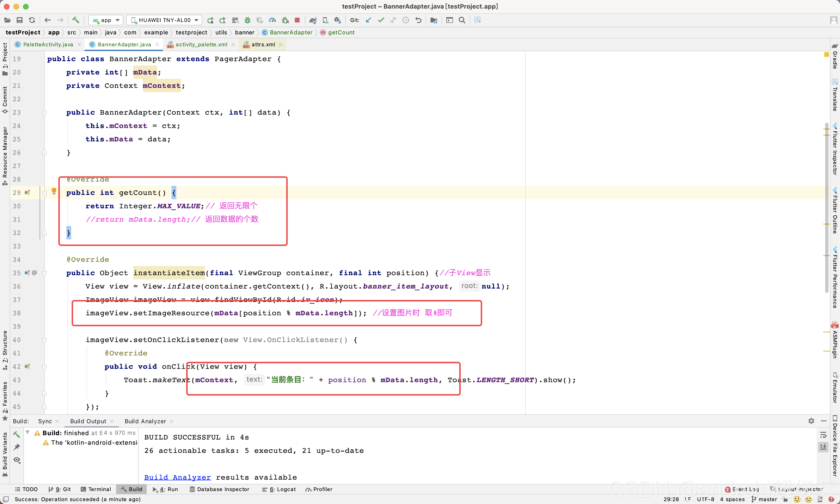Show Git history clock icon
This screenshot has width=840, height=504.
click(x=406, y=20)
